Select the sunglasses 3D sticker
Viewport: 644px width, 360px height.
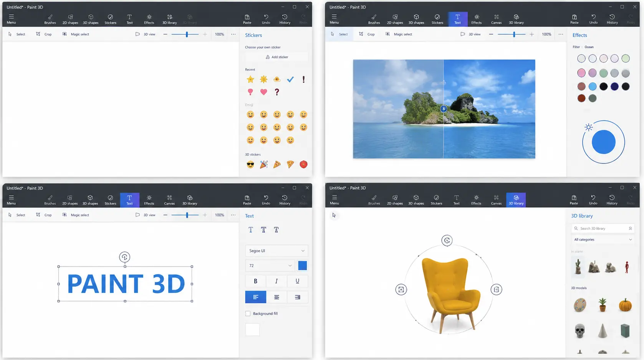click(x=250, y=165)
